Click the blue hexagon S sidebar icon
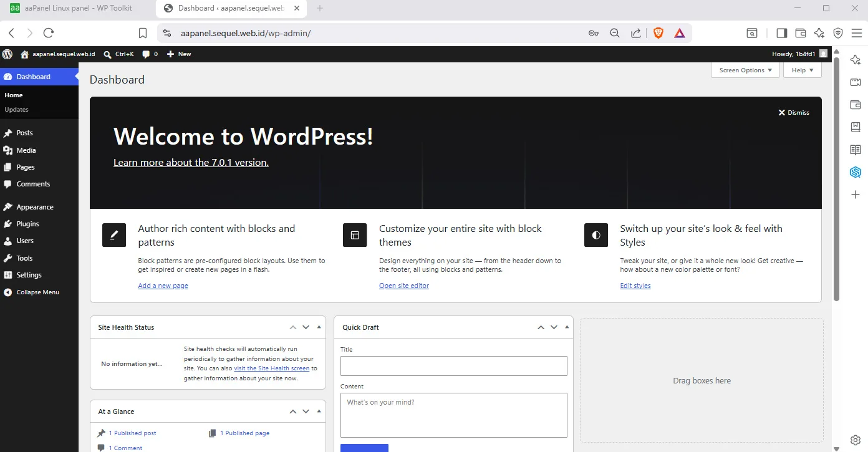 click(856, 172)
